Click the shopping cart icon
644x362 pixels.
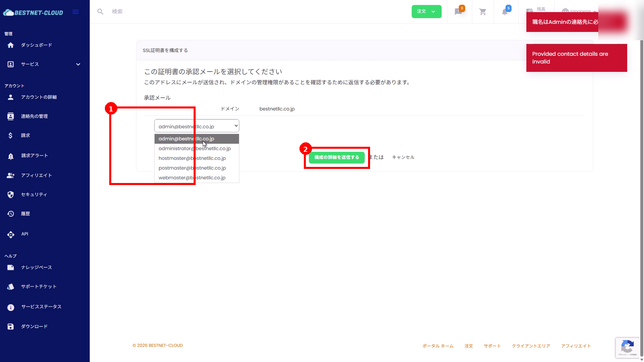click(483, 12)
